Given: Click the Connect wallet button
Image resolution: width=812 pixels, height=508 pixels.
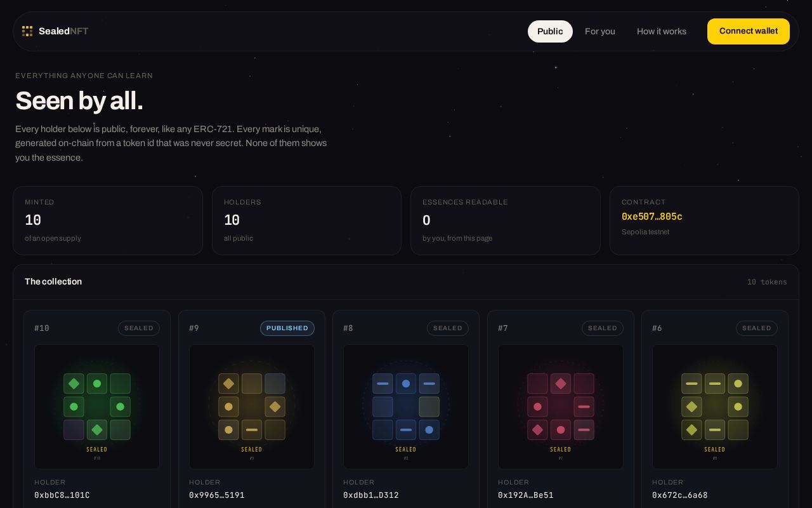Looking at the screenshot, I should click(749, 31).
